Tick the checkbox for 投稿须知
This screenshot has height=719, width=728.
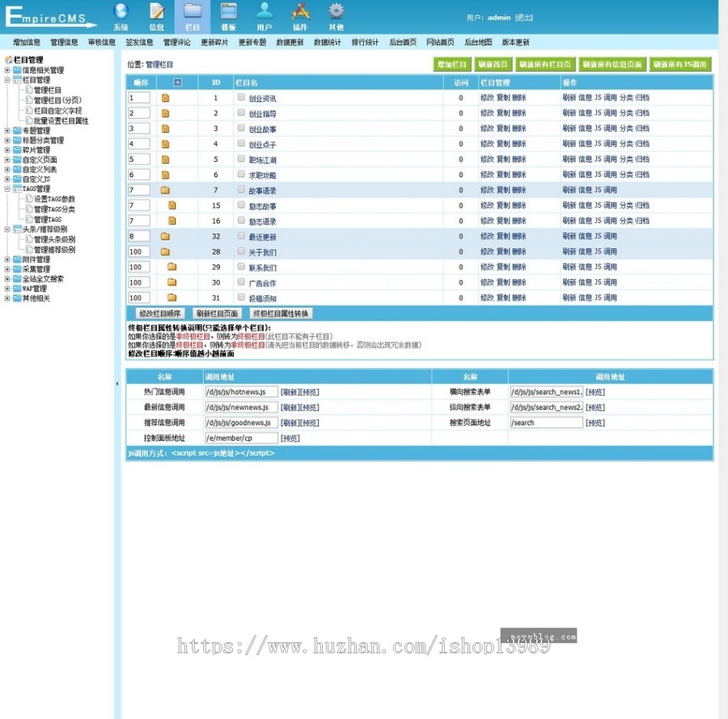pos(241,297)
